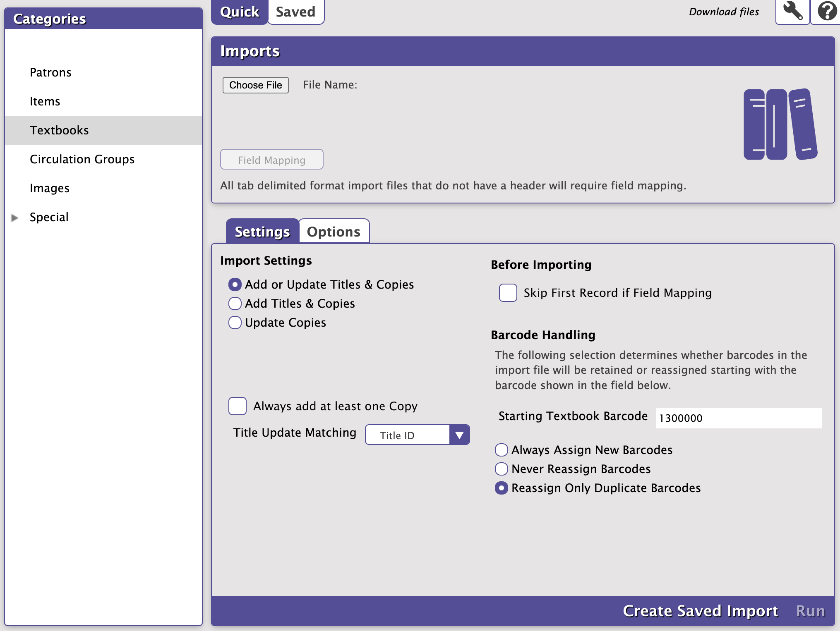The height and width of the screenshot is (631, 840).
Task: Click Create Saved Import
Action: click(x=700, y=611)
